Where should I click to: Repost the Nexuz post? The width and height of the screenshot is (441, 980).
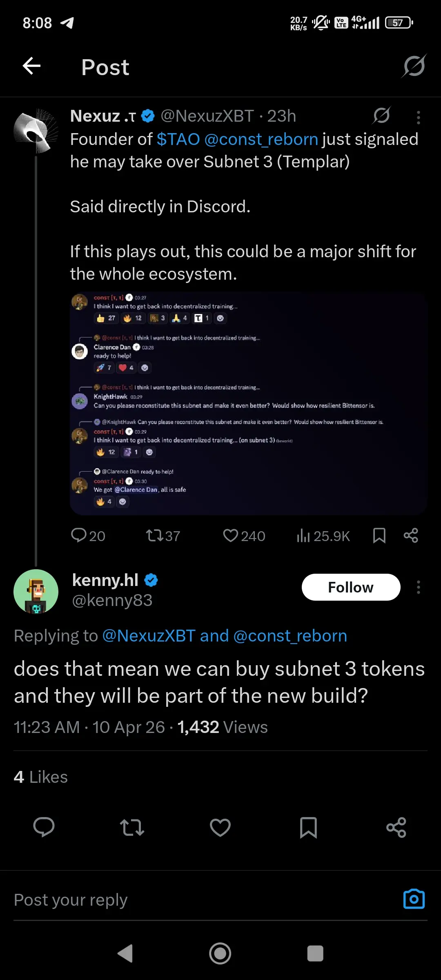[x=163, y=536]
